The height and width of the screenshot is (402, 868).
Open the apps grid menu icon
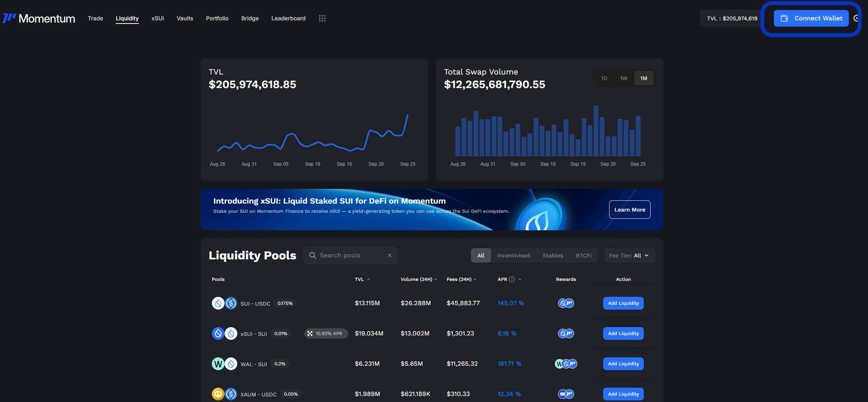(x=322, y=18)
